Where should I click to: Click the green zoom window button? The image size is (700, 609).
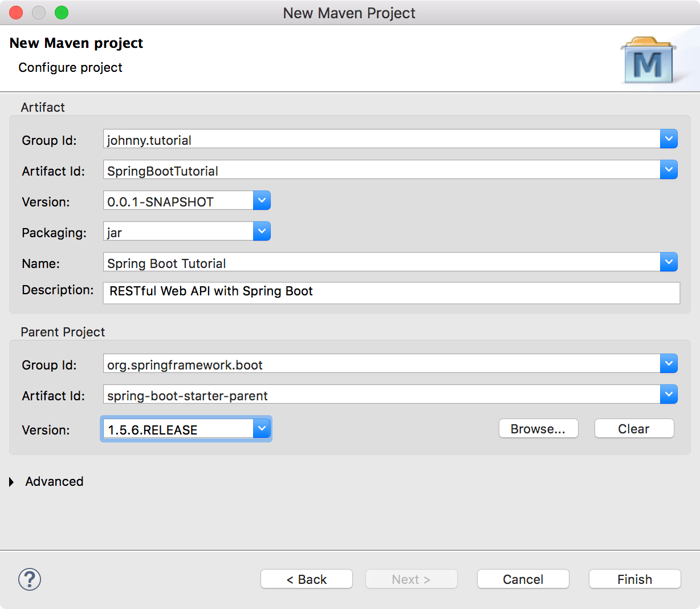click(62, 13)
